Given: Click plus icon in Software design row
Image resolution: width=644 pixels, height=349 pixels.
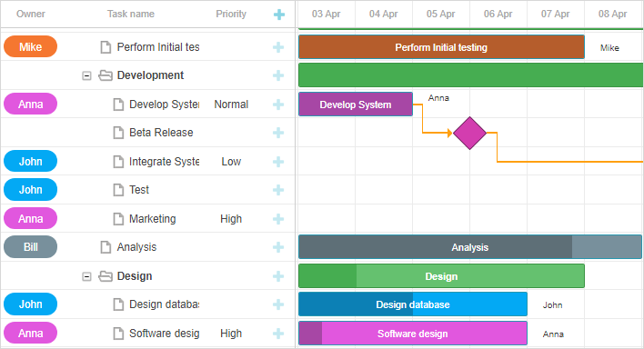Looking at the screenshot, I should point(278,334).
